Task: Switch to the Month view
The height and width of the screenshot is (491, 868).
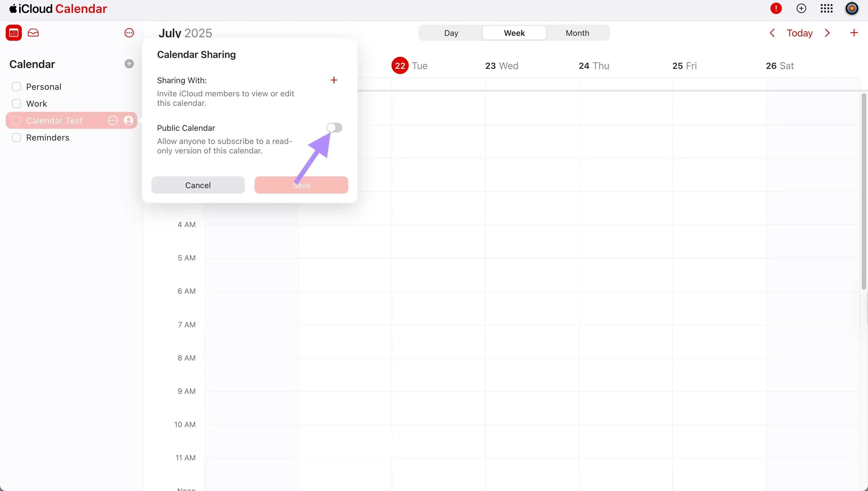Action: click(578, 33)
